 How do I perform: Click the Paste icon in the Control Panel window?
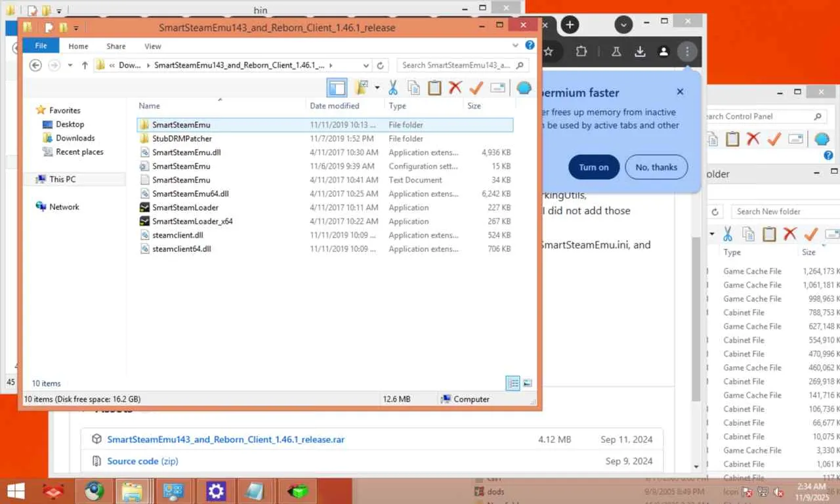click(732, 138)
